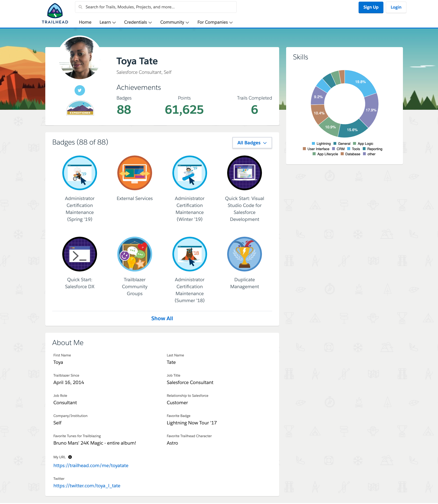Open the trailhead.com/me/toyatate link
Viewport: 438px width, 504px height.
pyautogui.click(x=91, y=465)
